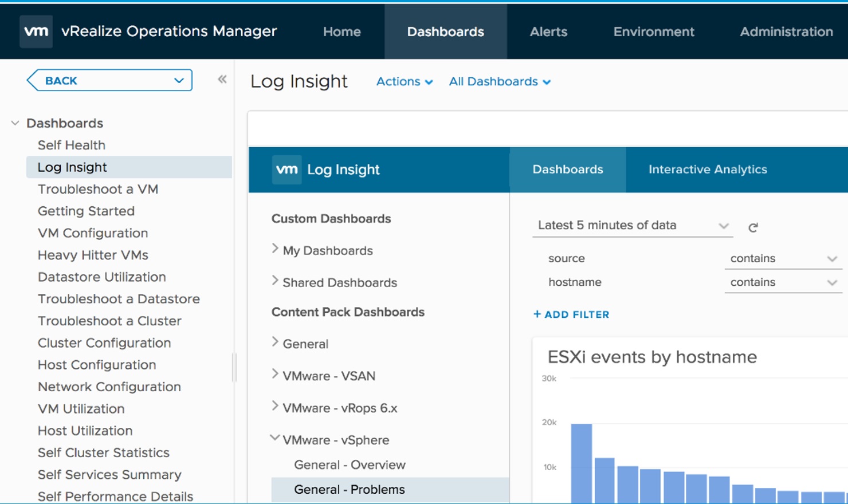Image resolution: width=848 pixels, height=504 pixels.
Task: Open Troubleshoot a Datastore dashboard
Action: click(119, 299)
